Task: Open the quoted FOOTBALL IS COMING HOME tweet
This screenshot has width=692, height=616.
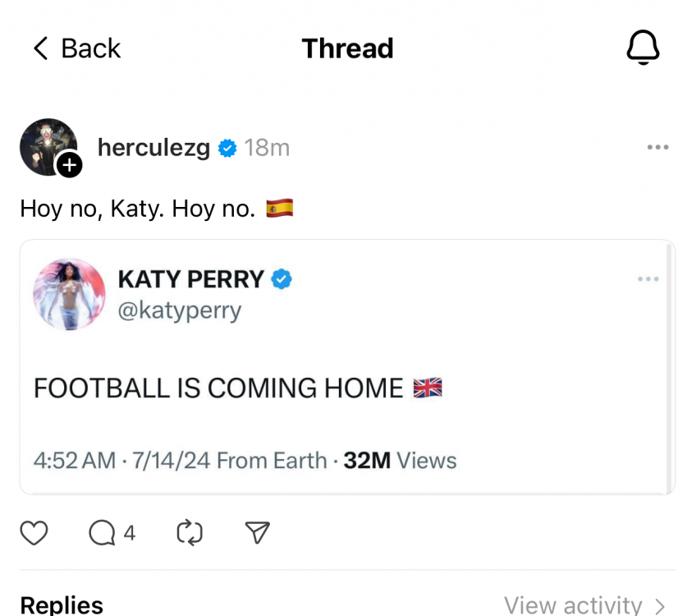Action: coord(238,388)
